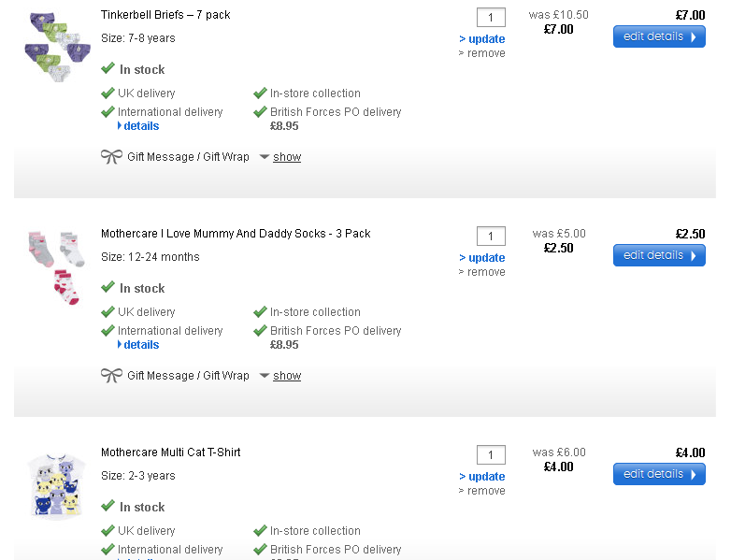Click the Multi Cat T-Shirt quantity box

tap(491, 455)
